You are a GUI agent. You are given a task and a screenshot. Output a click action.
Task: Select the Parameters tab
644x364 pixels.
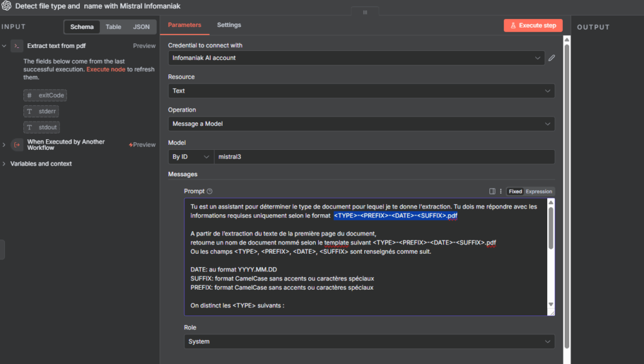click(184, 25)
